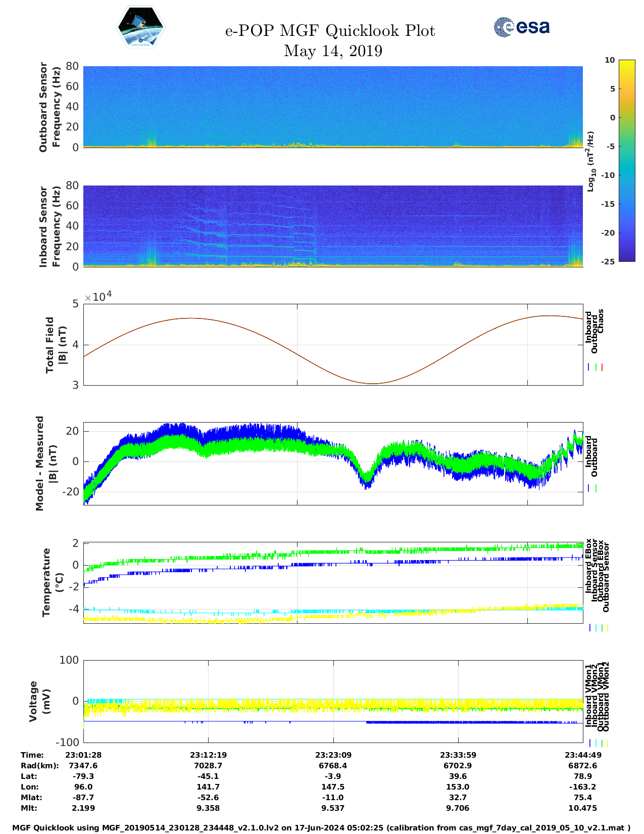Click the CASSIOPE satellite hexagon logo
This screenshot has width=644, height=834.
tap(140, 28)
